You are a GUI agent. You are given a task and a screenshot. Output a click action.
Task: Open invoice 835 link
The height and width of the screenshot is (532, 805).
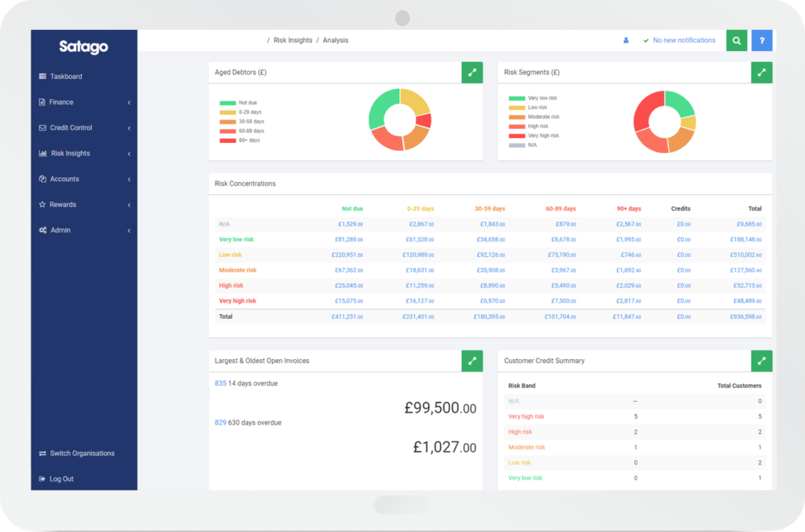point(220,383)
